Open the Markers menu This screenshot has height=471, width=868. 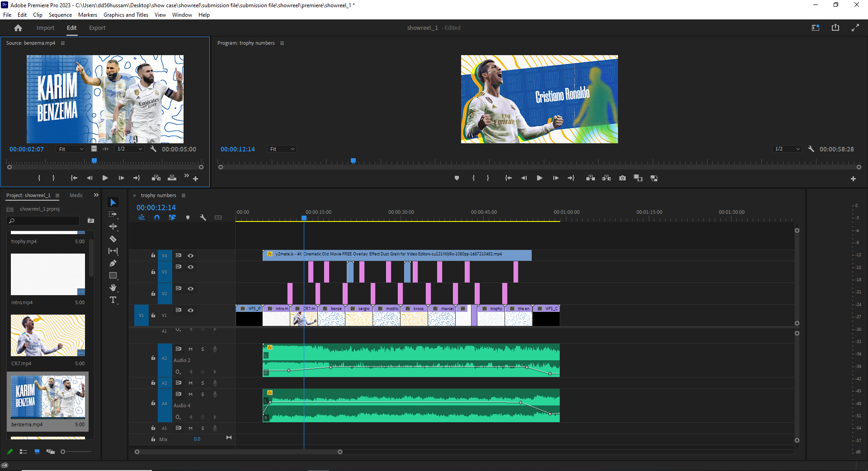click(x=88, y=15)
